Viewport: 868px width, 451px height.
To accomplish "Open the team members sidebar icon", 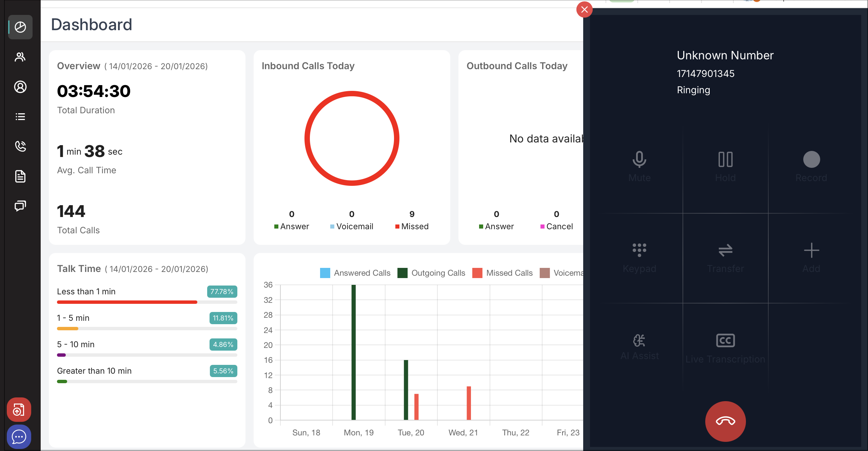I will (20, 57).
